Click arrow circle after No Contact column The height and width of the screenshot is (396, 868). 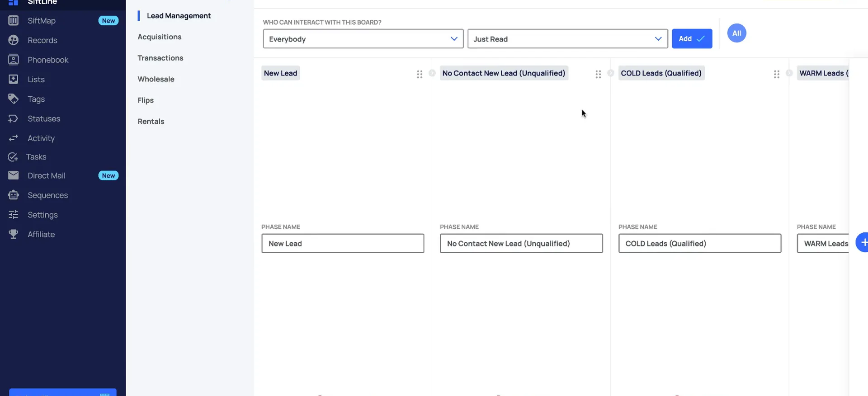point(610,73)
